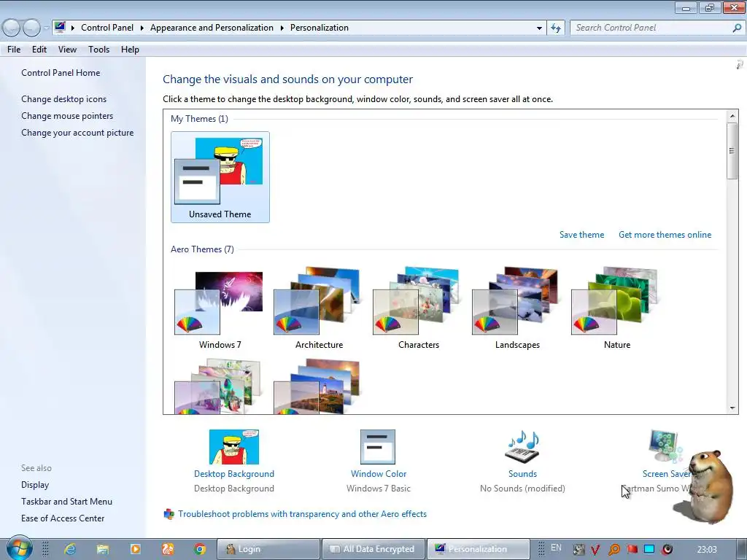Go to Control Panel Home
Image resolution: width=747 pixels, height=560 pixels.
tap(61, 73)
